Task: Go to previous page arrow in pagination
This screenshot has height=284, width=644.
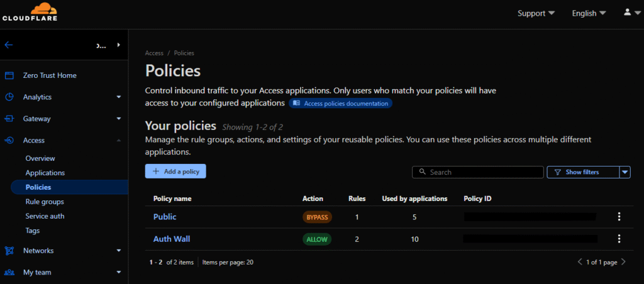Action: click(x=580, y=262)
